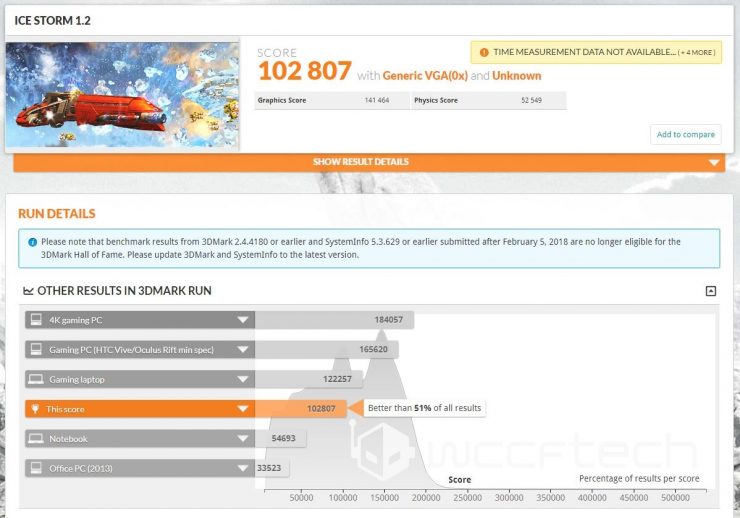Viewport: 740px width, 518px height.
Task: Click the 122257 score value
Action: (337, 379)
